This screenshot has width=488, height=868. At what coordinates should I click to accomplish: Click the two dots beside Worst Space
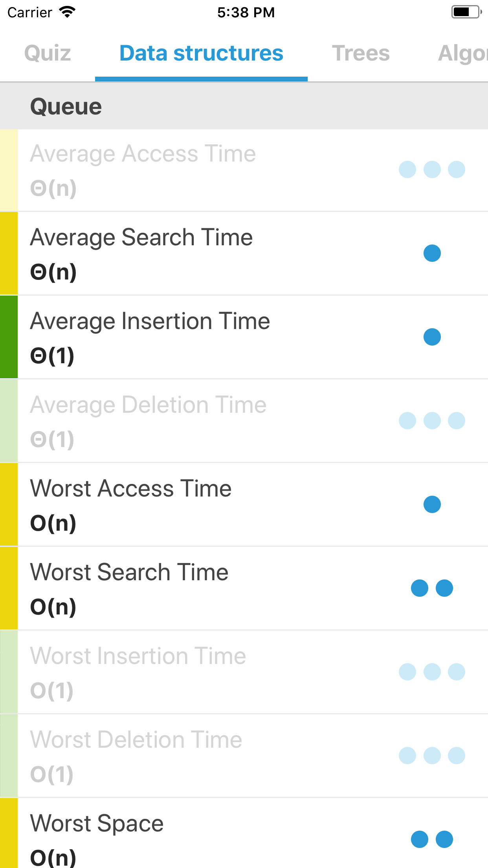(432, 839)
